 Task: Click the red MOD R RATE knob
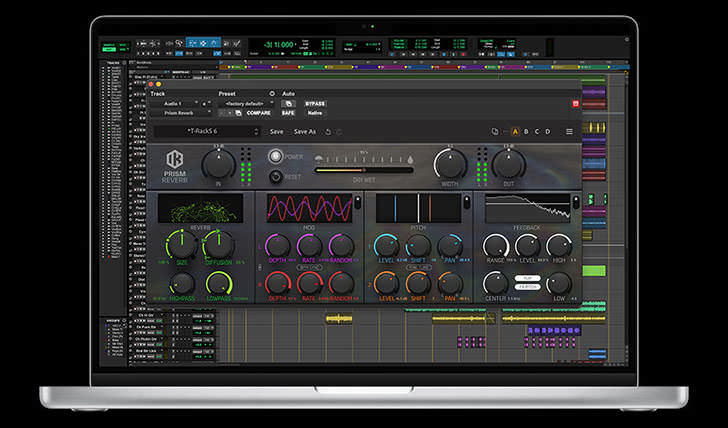click(x=309, y=283)
